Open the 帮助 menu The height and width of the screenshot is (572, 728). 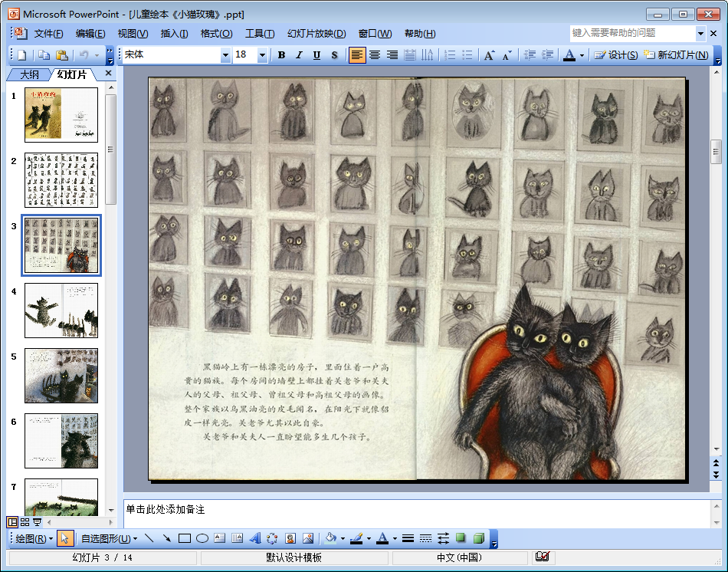coord(420,34)
